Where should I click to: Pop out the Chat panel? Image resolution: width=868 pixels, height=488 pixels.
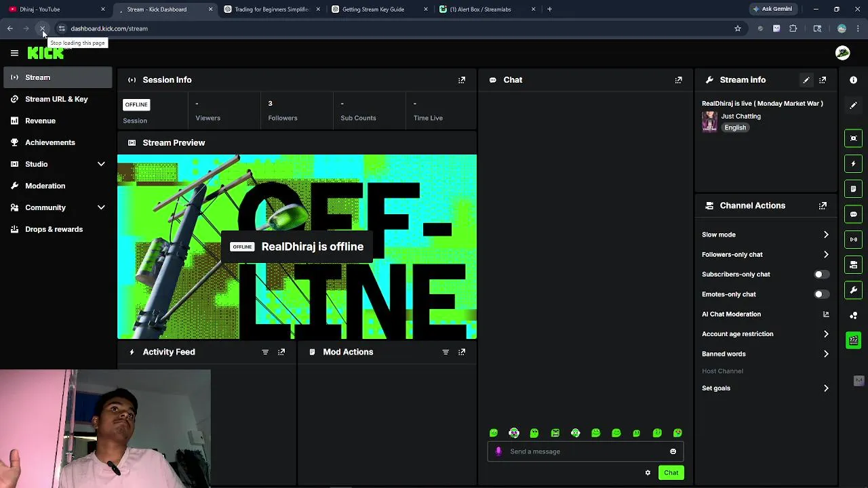tap(678, 80)
